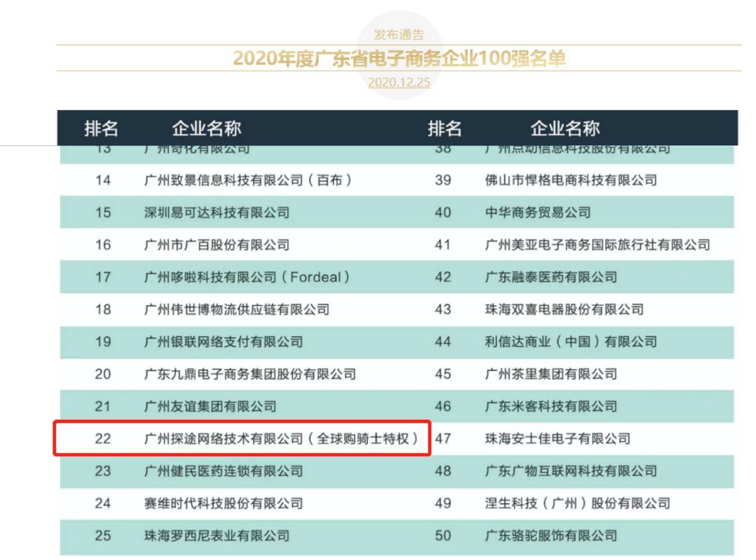
Task: Click rank number 46
Action: pyautogui.click(x=443, y=407)
